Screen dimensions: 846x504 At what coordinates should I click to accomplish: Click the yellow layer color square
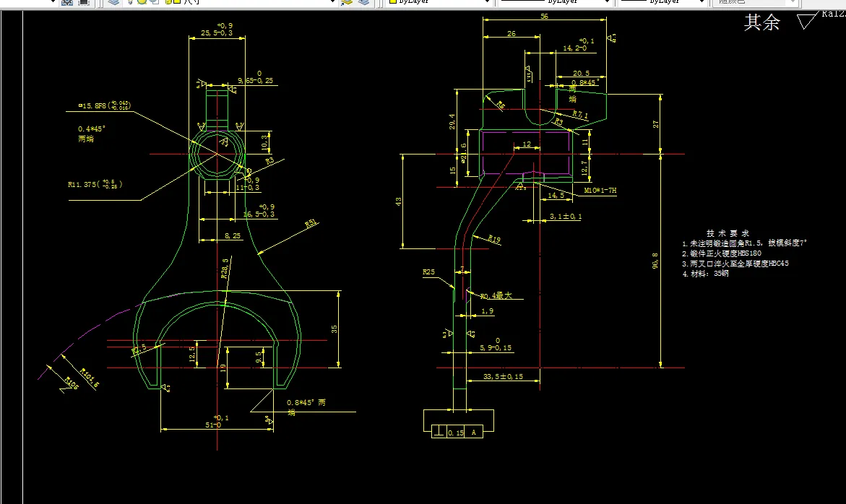pos(177,2)
